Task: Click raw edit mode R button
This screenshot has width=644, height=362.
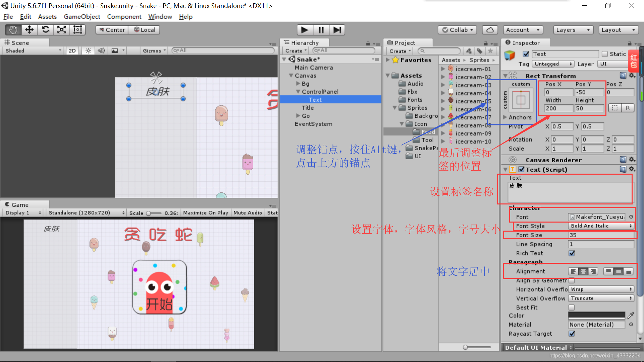Action: (x=628, y=108)
